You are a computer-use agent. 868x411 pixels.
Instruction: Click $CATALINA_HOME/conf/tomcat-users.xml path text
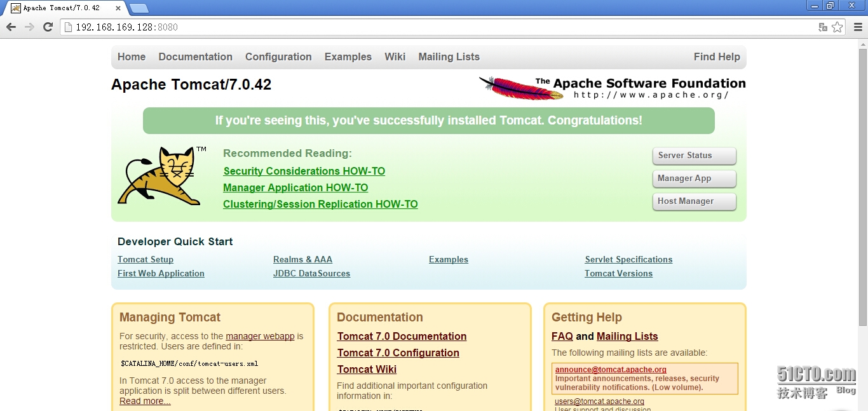pyautogui.click(x=189, y=364)
